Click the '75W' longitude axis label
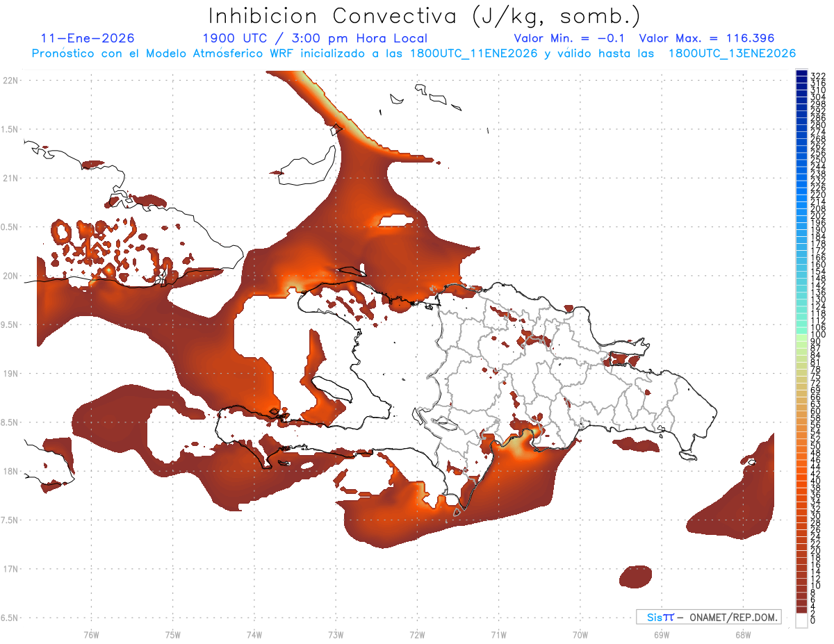 point(172,634)
